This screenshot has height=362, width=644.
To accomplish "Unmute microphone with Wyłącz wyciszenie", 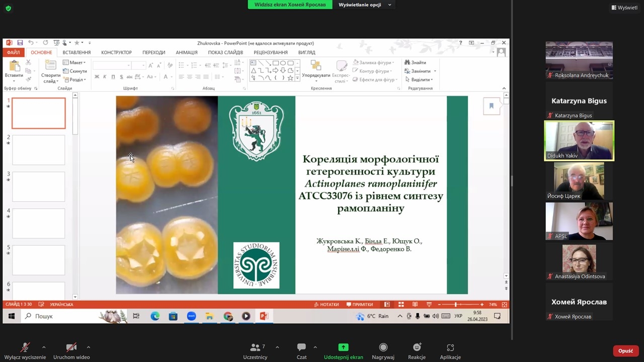I will (x=25, y=347).
